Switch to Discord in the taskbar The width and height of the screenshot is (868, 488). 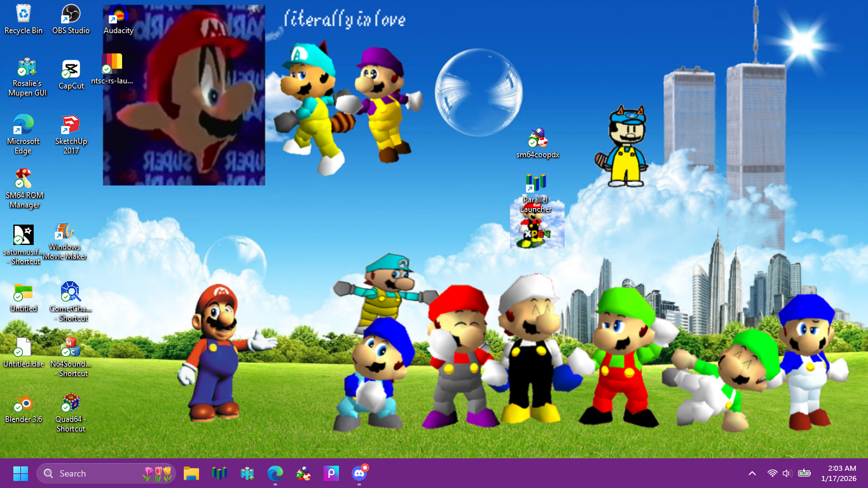(359, 473)
